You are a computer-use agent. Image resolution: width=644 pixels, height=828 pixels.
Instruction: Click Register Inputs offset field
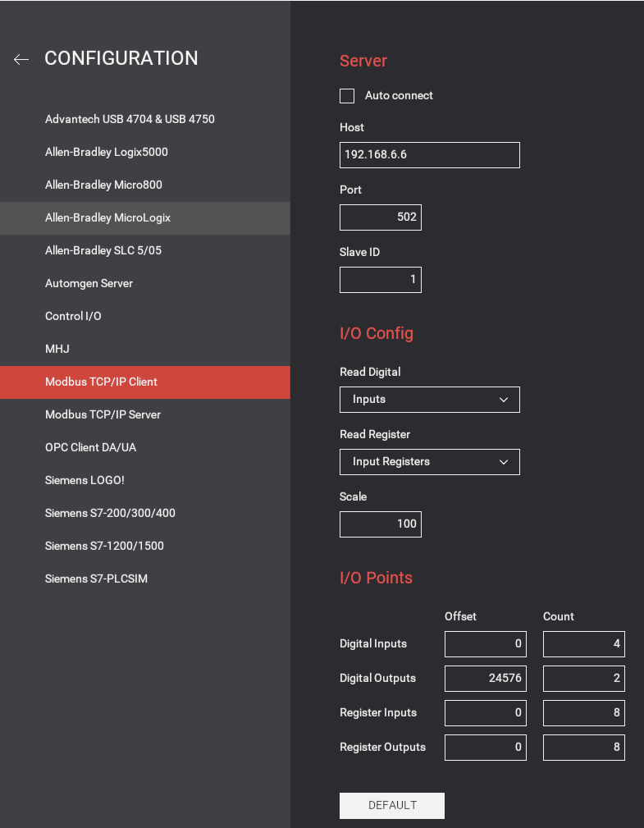485,713
